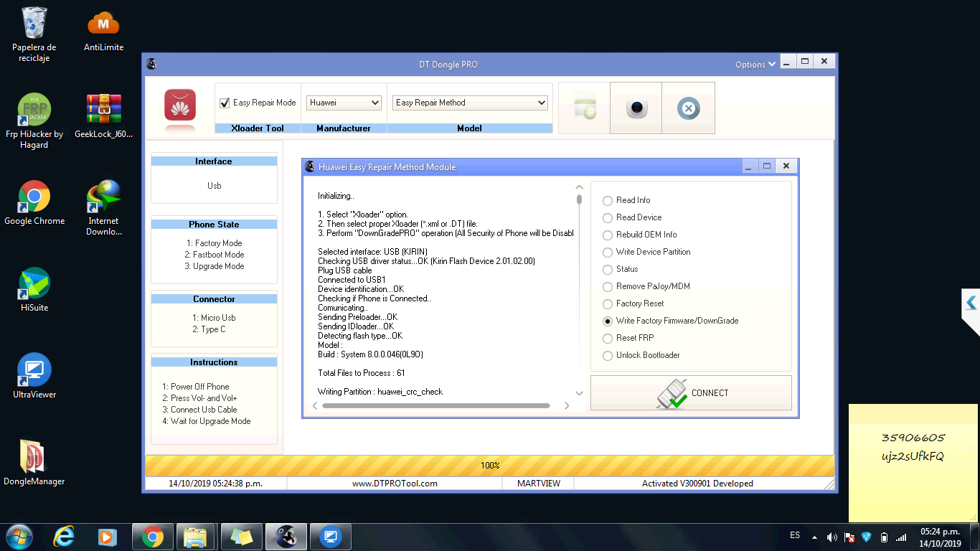This screenshot has height=551, width=980.
Task: Open the Easy Repair Method model dropdown
Action: 471,103
